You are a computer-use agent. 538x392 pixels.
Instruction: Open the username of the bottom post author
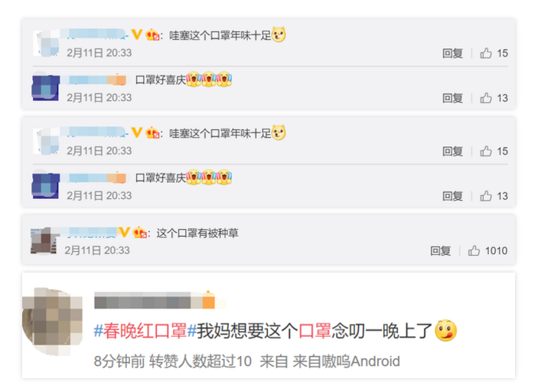155,300
